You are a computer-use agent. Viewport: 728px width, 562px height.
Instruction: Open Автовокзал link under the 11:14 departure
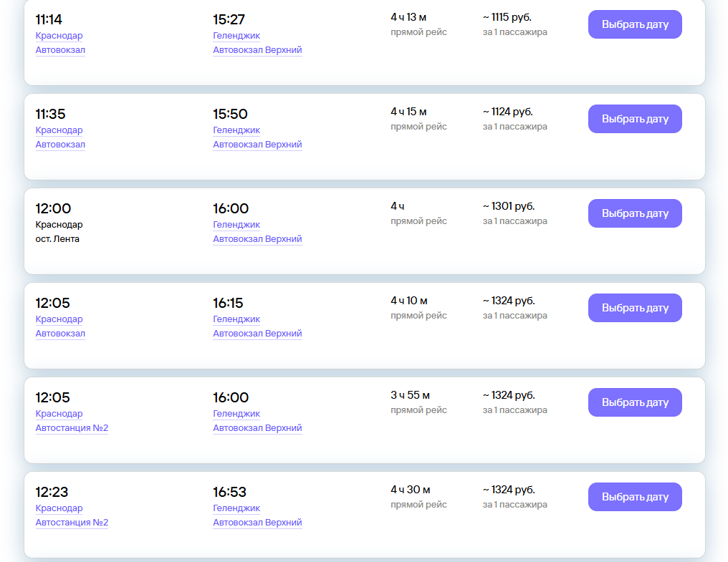pyautogui.click(x=60, y=50)
